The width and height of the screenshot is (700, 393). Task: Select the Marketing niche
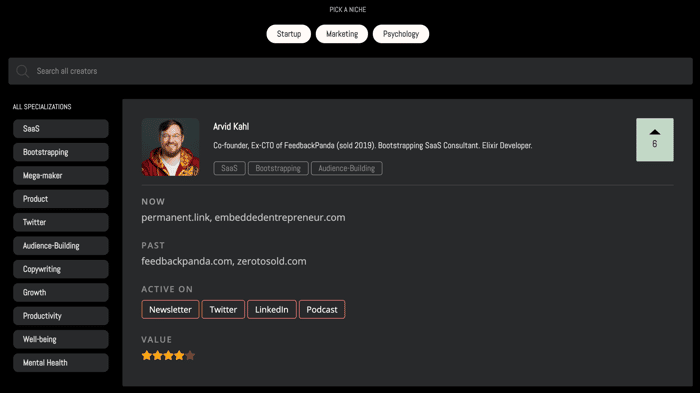pyautogui.click(x=342, y=34)
